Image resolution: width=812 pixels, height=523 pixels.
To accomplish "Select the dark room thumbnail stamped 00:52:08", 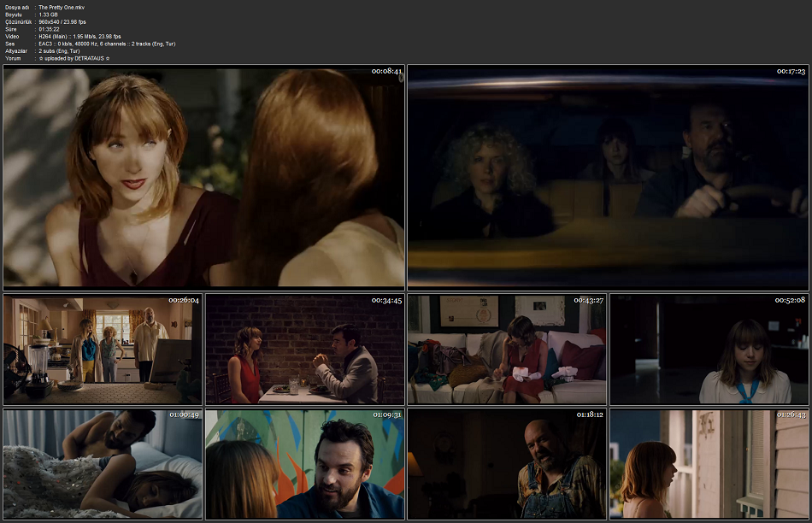I will click(709, 350).
